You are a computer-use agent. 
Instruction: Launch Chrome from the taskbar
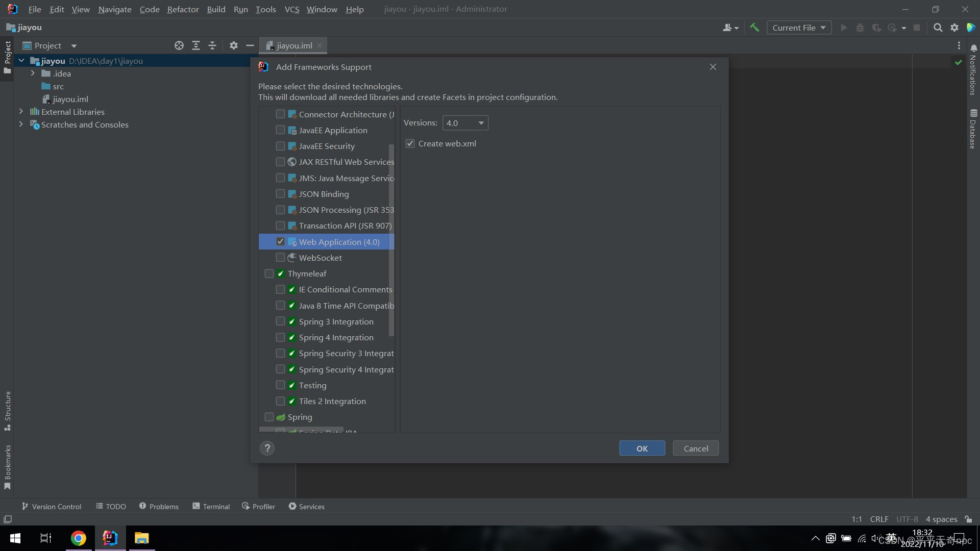coord(79,538)
